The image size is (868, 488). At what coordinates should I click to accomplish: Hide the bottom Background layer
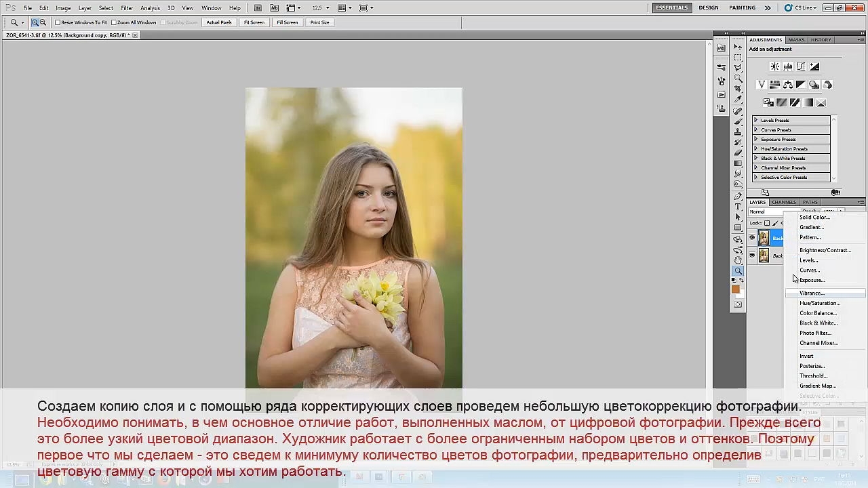pos(752,256)
